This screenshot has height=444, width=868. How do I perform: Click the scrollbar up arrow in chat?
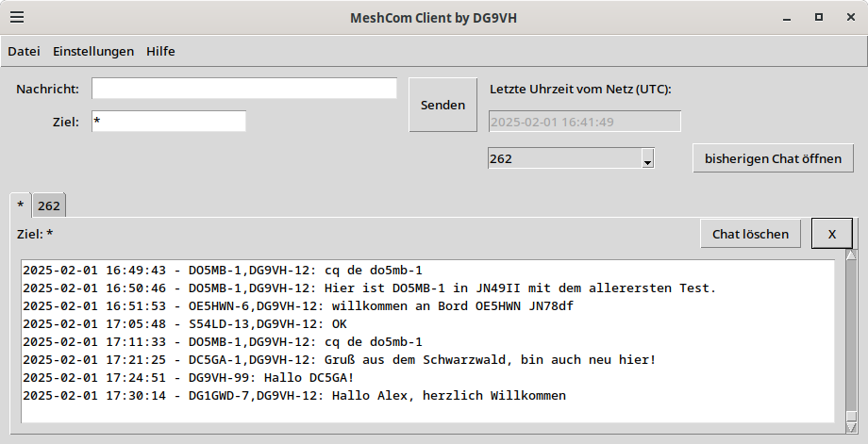pyautogui.click(x=851, y=255)
